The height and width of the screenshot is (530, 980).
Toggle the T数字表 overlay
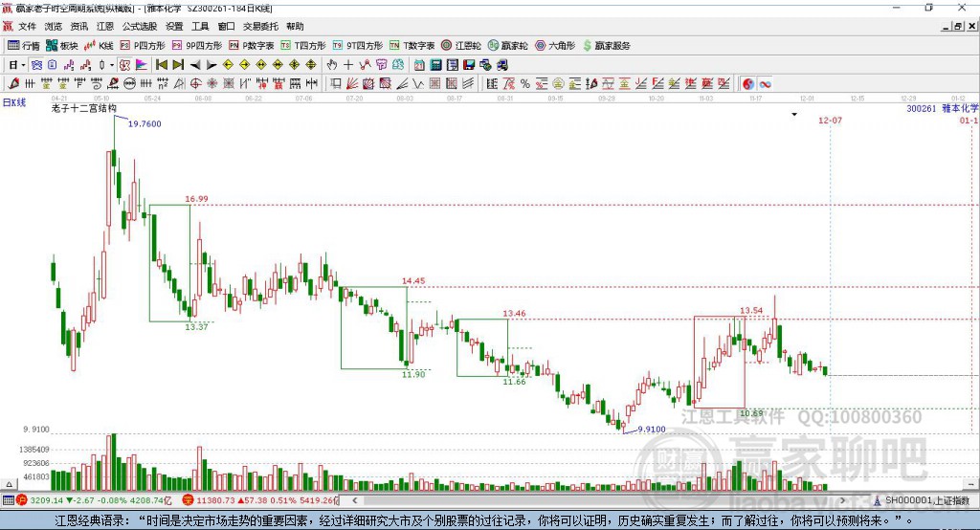(412, 45)
